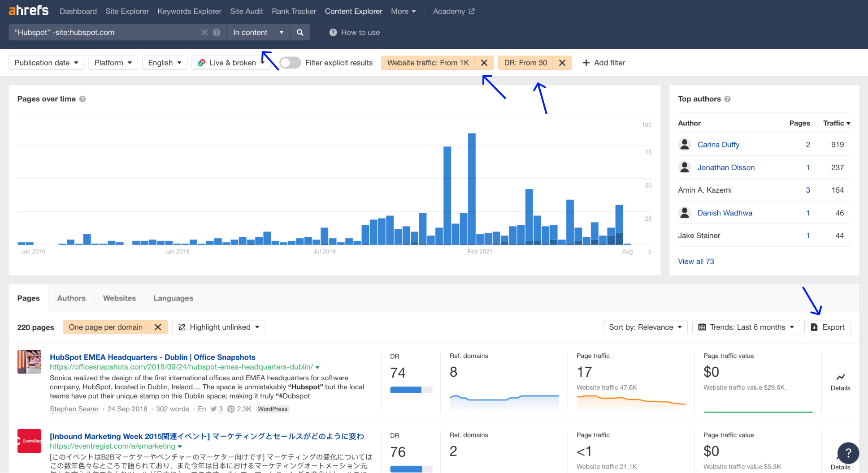Remove the Website traffic: From 1K filter
The image size is (868, 473).
point(484,63)
